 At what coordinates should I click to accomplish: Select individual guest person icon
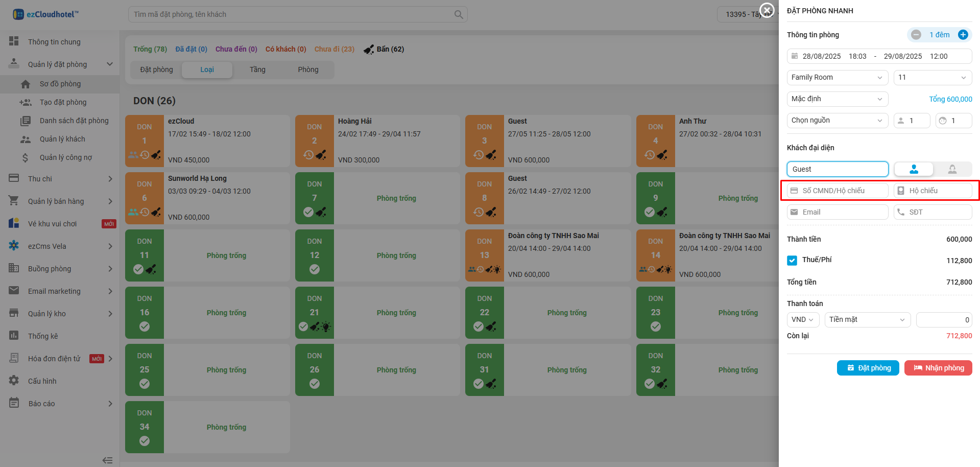tap(914, 169)
